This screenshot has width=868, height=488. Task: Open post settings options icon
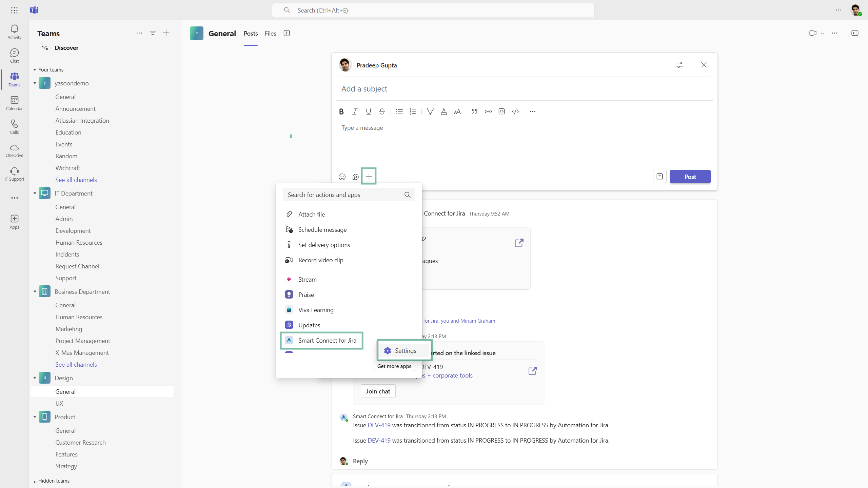coord(679,65)
